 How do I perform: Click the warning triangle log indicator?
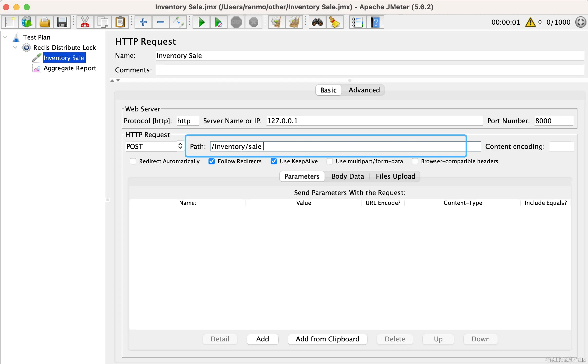click(x=530, y=22)
